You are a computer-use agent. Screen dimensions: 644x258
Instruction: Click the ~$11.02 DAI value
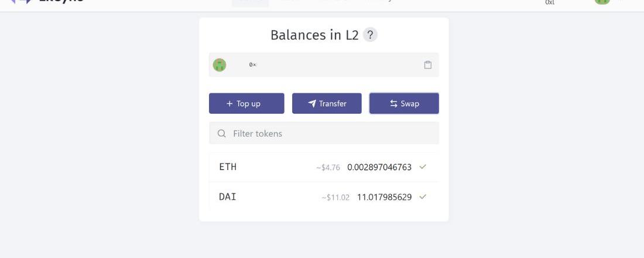[x=335, y=197]
